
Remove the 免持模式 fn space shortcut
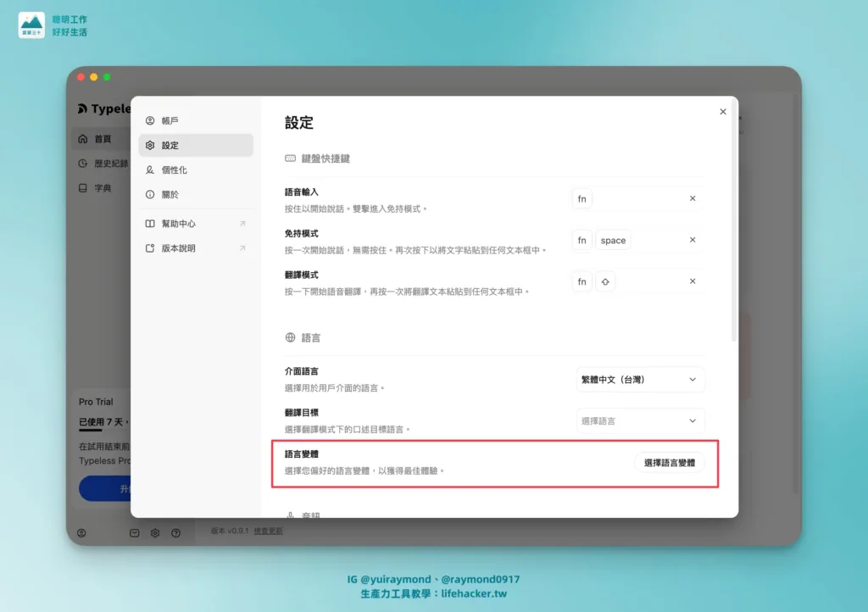[x=693, y=240]
